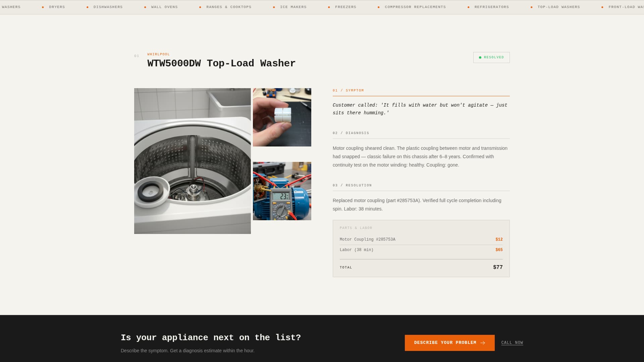Click the Parts & Labor label

[356, 228]
